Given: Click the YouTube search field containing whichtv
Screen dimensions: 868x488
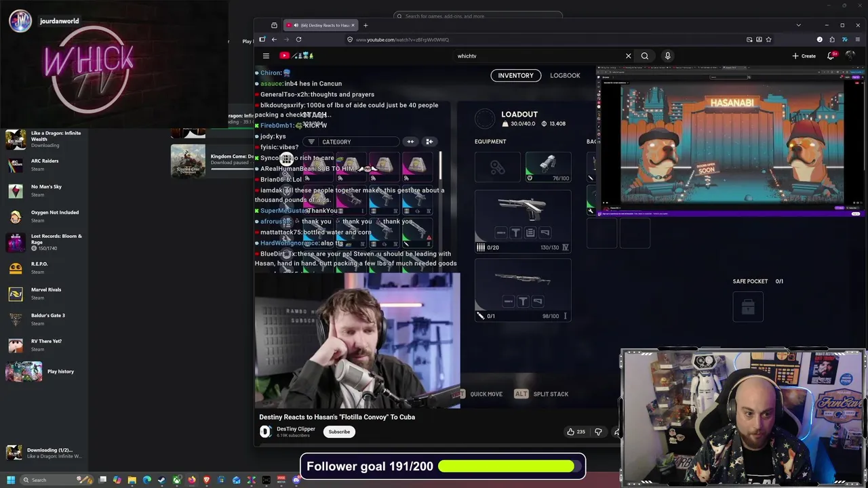Looking at the screenshot, I should point(536,56).
